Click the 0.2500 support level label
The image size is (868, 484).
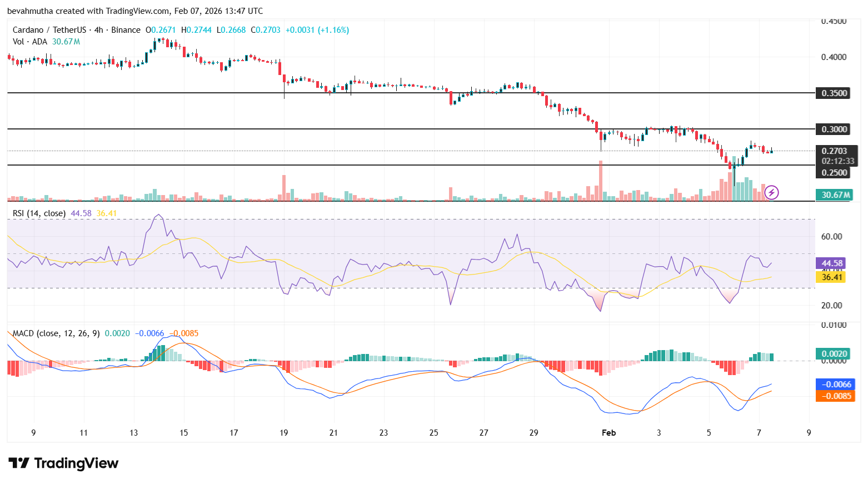(834, 173)
